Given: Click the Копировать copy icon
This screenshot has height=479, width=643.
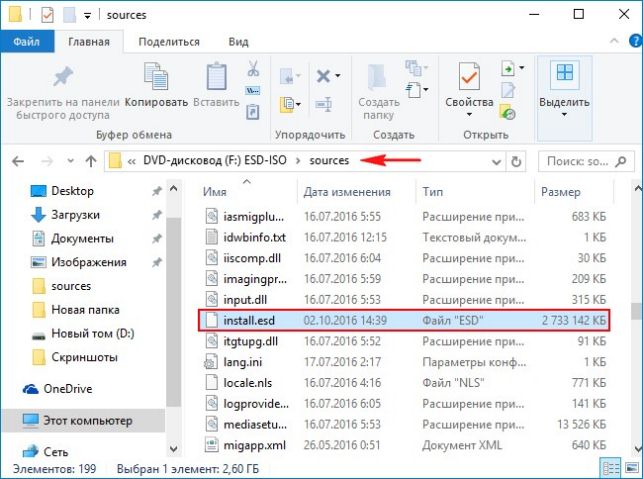Looking at the screenshot, I should pos(156,76).
